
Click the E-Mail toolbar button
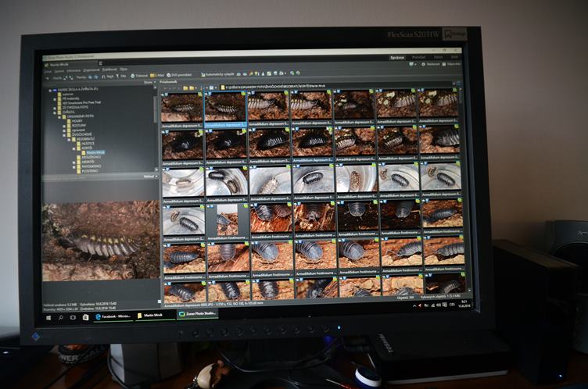point(157,75)
